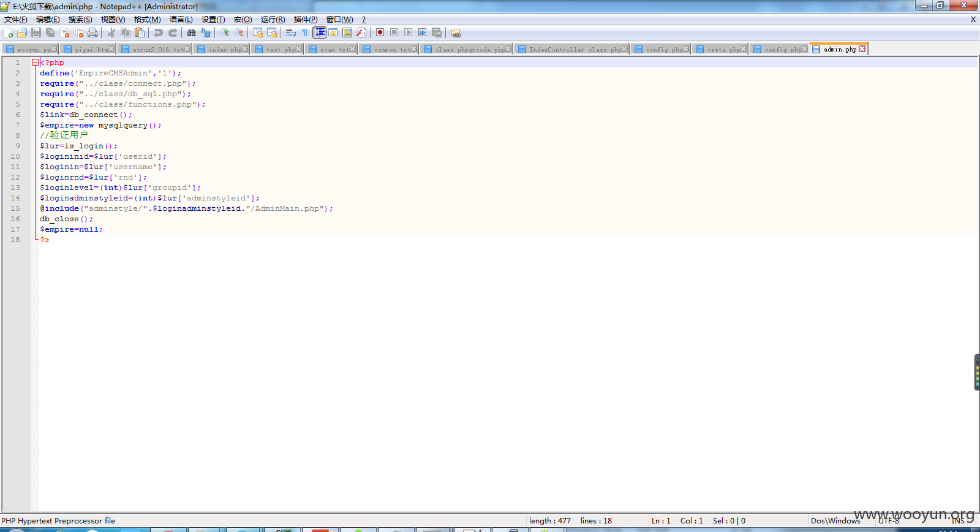This screenshot has height=532, width=980.
Task: Open the 宏(O) menu
Action: coord(243,20)
